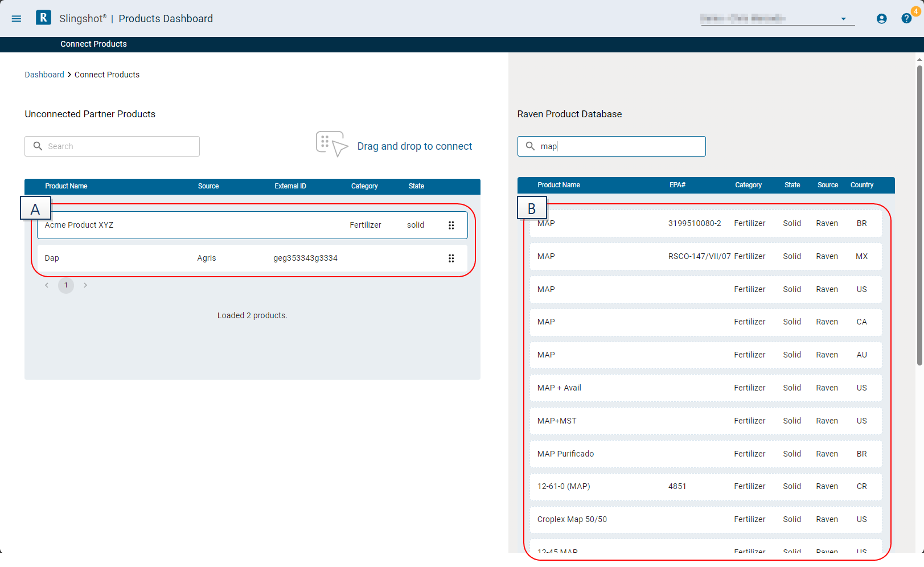
Task: Grab the drag handle for Dap row
Action: pyautogui.click(x=451, y=258)
